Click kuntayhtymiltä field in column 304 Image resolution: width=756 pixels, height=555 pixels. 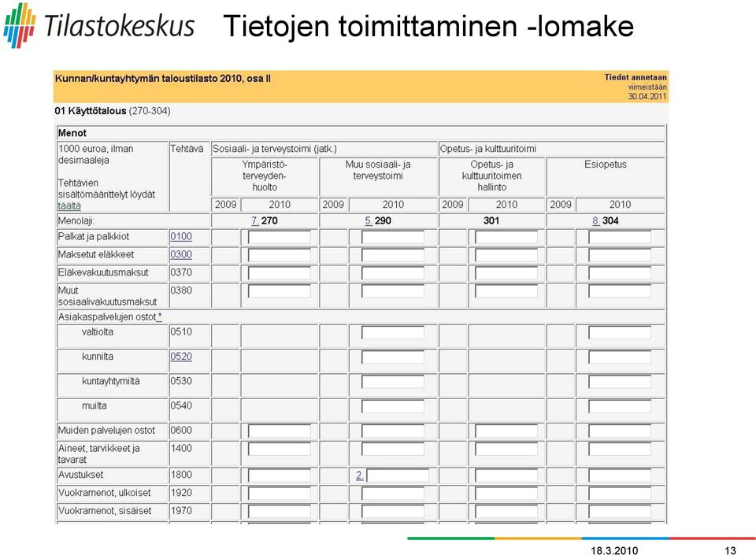(x=620, y=382)
